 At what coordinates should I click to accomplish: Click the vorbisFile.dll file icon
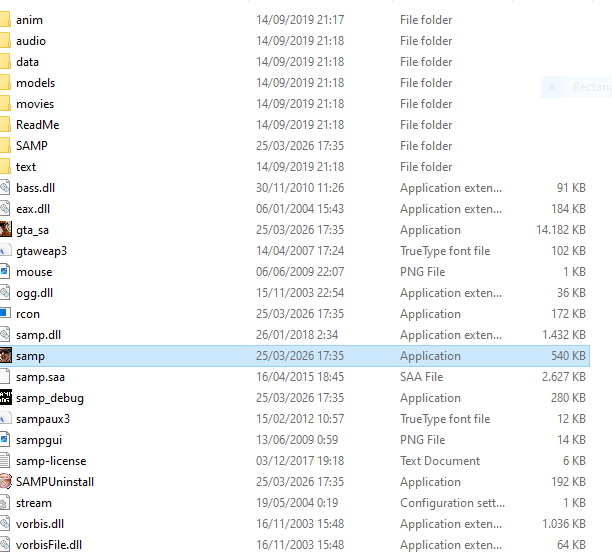[5, 544]
